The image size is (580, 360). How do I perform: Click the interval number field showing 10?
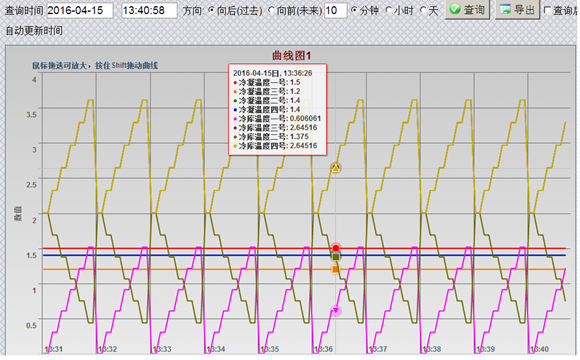coord(335,10)
